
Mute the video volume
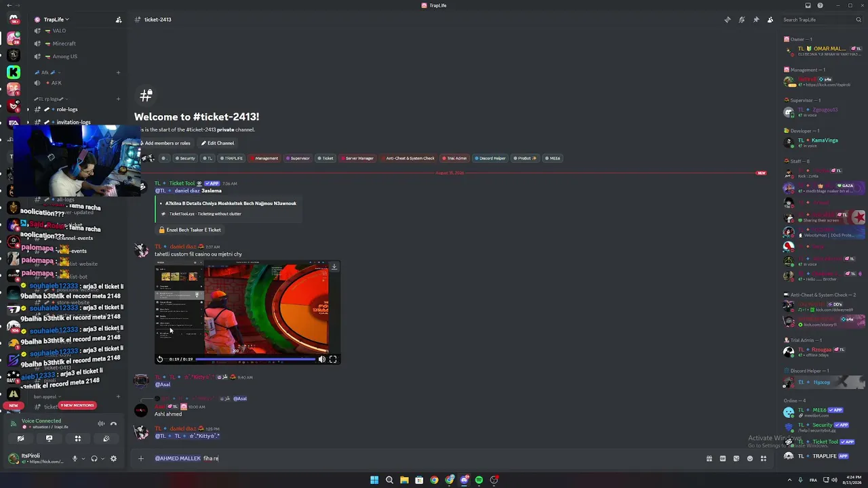[322, 359]
